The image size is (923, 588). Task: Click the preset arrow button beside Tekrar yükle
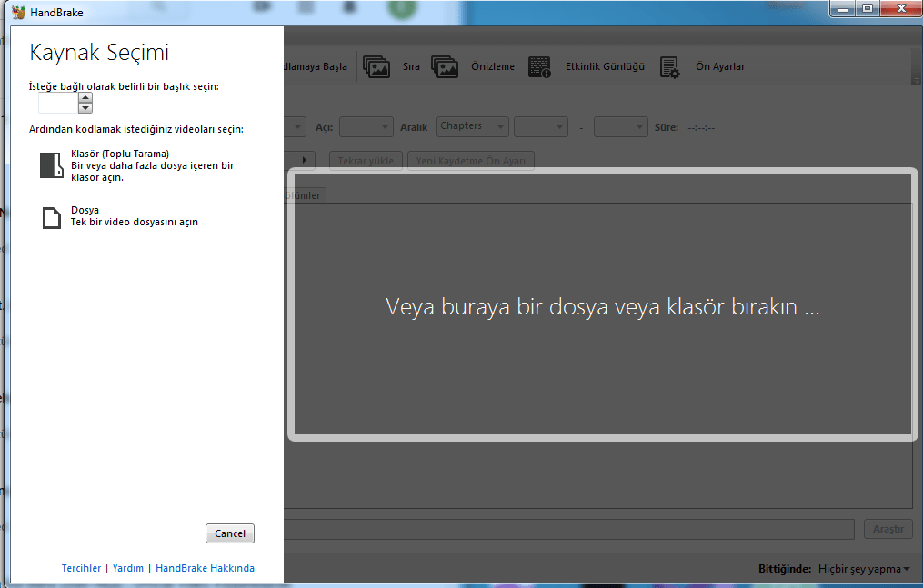(304, 160)
